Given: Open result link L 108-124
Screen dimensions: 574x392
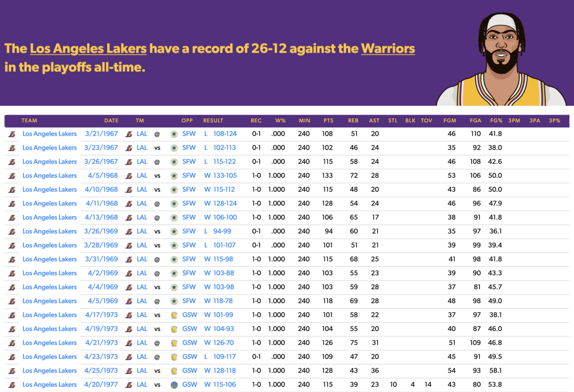Looking at the screenshot, I should [221, 134].
